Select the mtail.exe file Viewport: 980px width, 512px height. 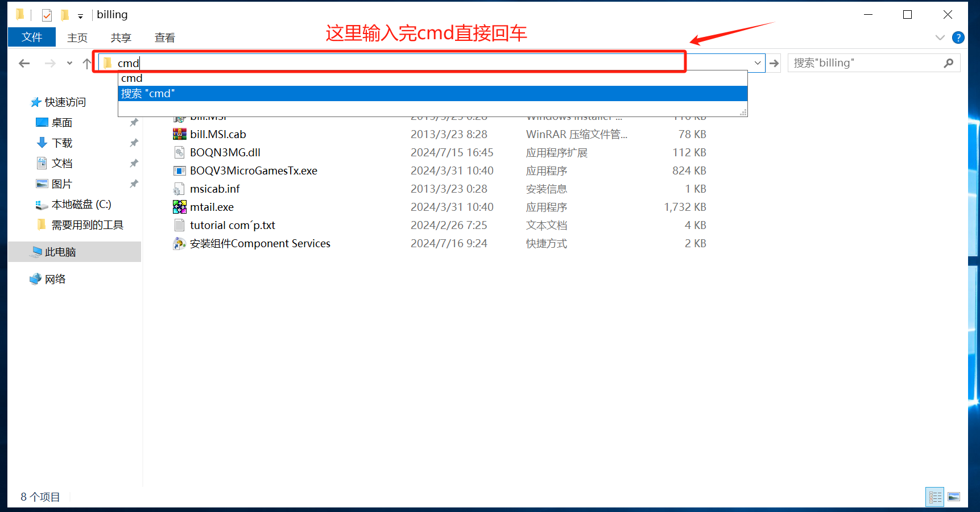coord(212,207)
